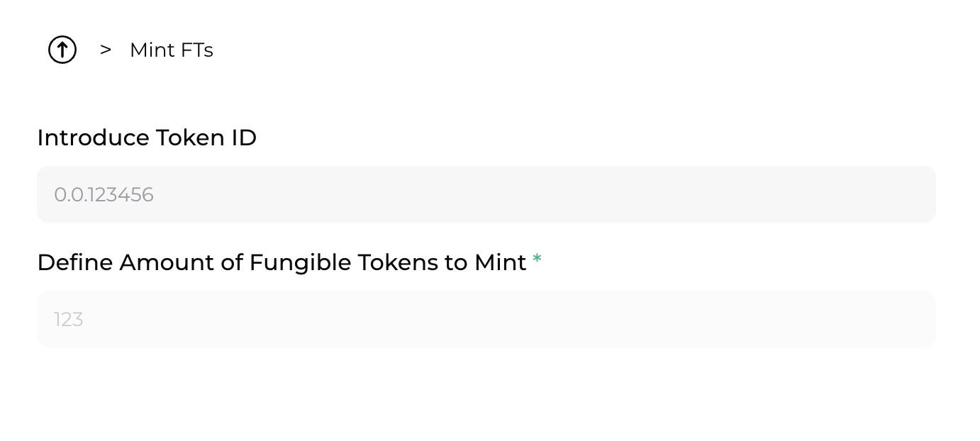Click the ">" symbol before Mint FTs

point(106,50)
